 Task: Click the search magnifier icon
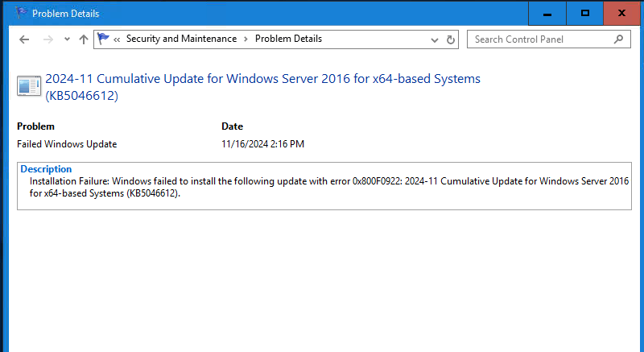point(618,39)
